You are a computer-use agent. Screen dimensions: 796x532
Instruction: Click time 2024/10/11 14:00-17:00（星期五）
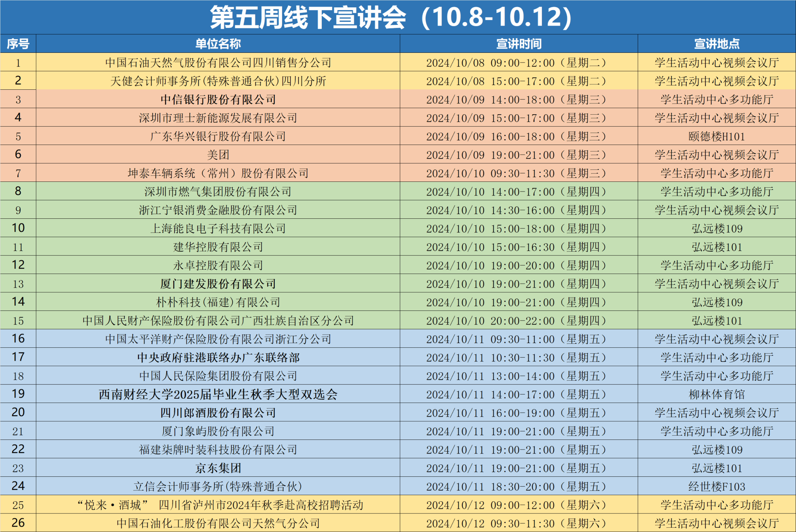pyautogui.click(x=519, y=394)
